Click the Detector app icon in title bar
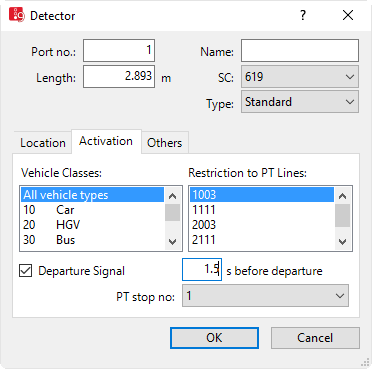Screen dimensions: 372x369 click(16, 15)
